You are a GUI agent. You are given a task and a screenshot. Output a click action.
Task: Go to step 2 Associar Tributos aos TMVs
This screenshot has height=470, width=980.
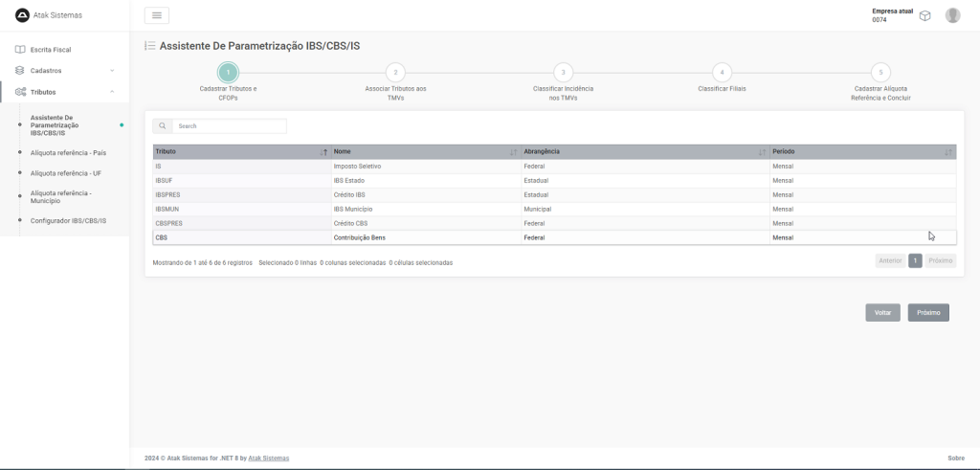click(x=395, y=72)
